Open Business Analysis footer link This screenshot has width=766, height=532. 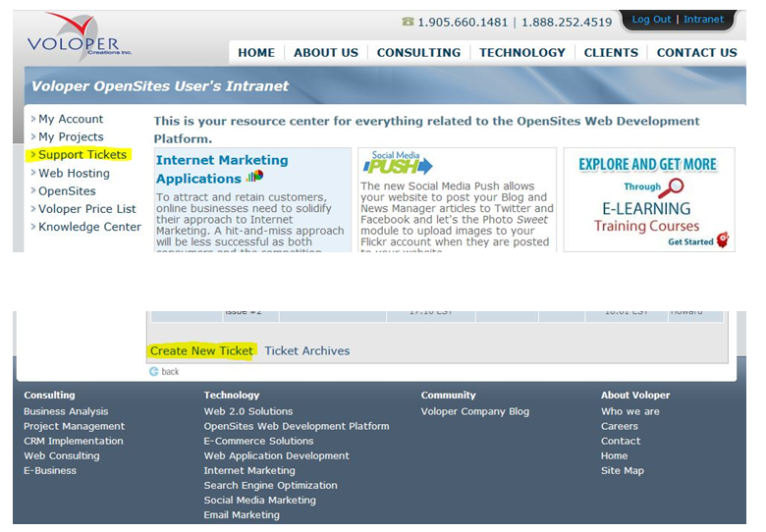66,411
